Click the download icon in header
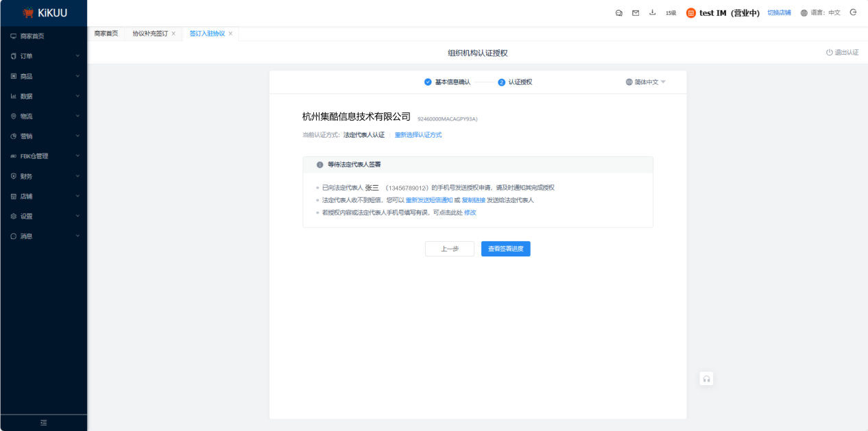This screenshot has width=868, height=431. pyautogui.click(x=653, y=12)
